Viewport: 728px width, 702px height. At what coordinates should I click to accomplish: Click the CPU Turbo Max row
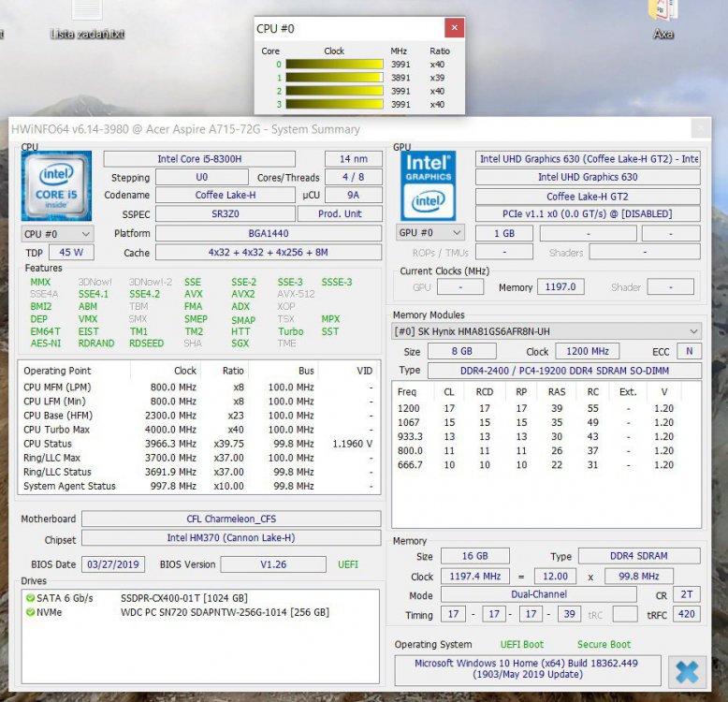click(x=198, y=430)
